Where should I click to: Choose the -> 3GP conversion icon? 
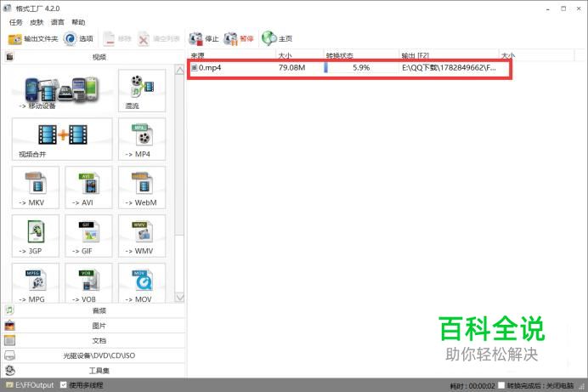click(36, 236)
